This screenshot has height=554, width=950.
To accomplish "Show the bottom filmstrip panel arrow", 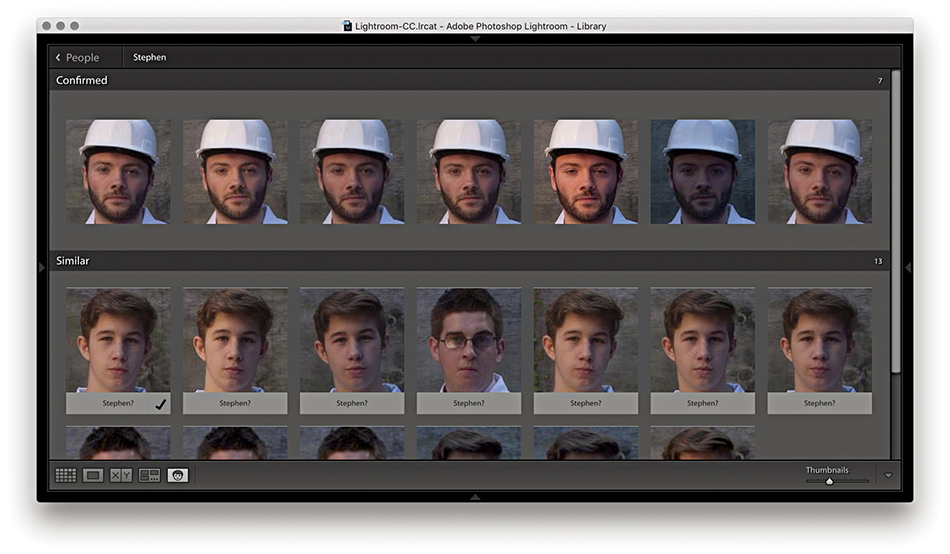I will (x=475, y=496).
